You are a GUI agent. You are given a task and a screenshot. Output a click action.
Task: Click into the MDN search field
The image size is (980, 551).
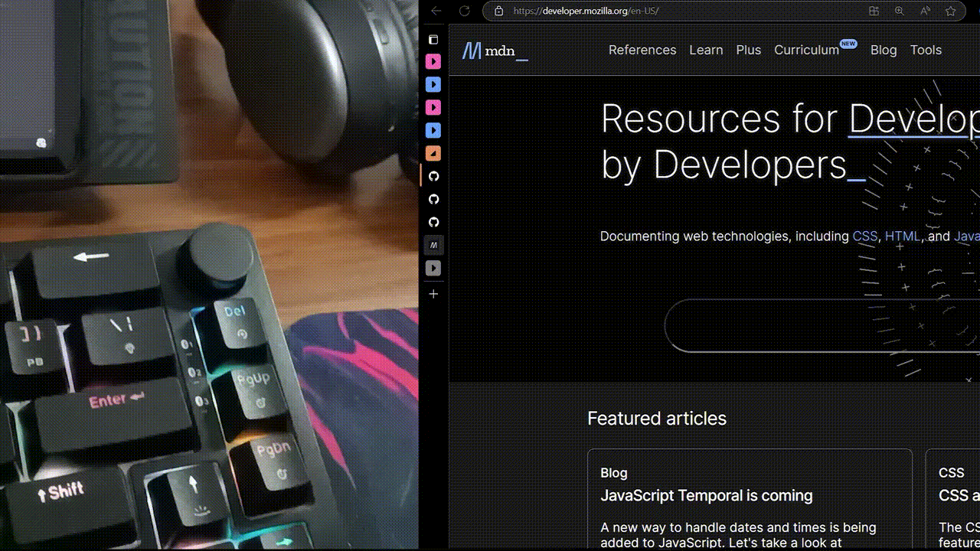click(x=822, y=326)
